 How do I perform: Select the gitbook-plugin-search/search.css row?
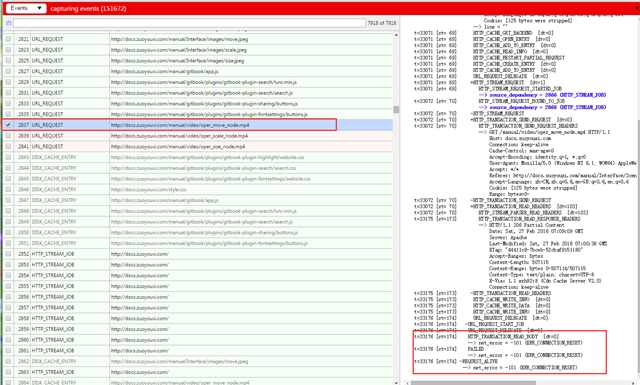coord(198,168)
